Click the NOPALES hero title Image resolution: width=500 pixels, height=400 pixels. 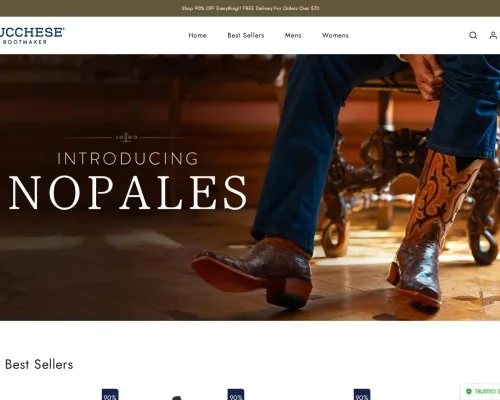click(128, 193)
